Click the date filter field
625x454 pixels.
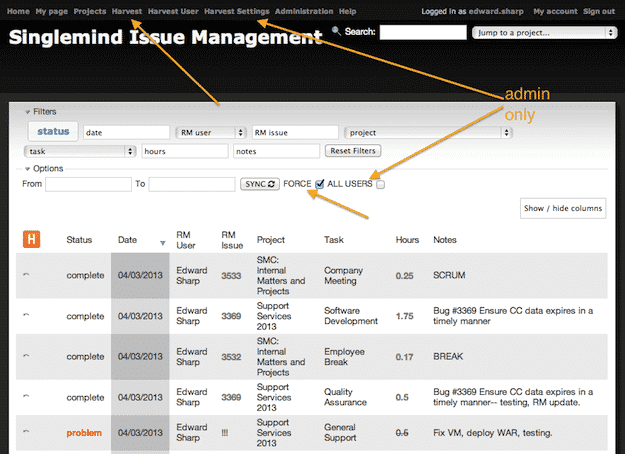click(127, 132)
